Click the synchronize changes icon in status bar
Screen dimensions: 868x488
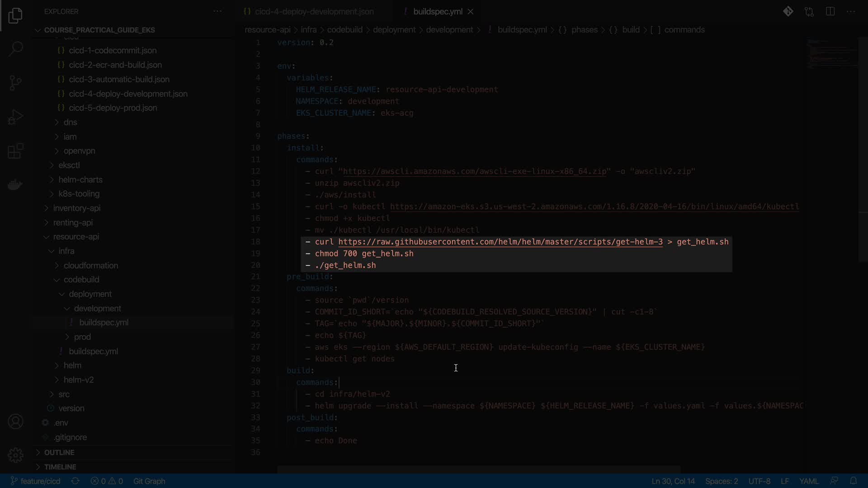pos(75,481)
